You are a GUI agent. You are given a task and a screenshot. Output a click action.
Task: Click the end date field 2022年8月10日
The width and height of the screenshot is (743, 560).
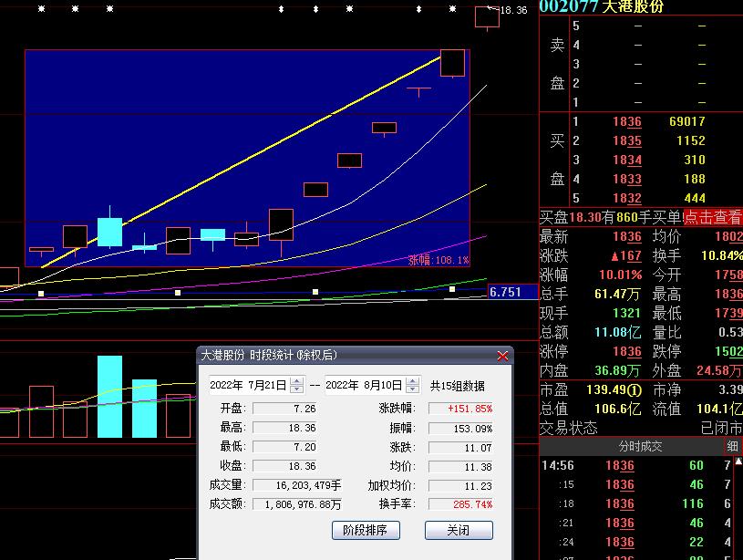(x=364, y=386)
